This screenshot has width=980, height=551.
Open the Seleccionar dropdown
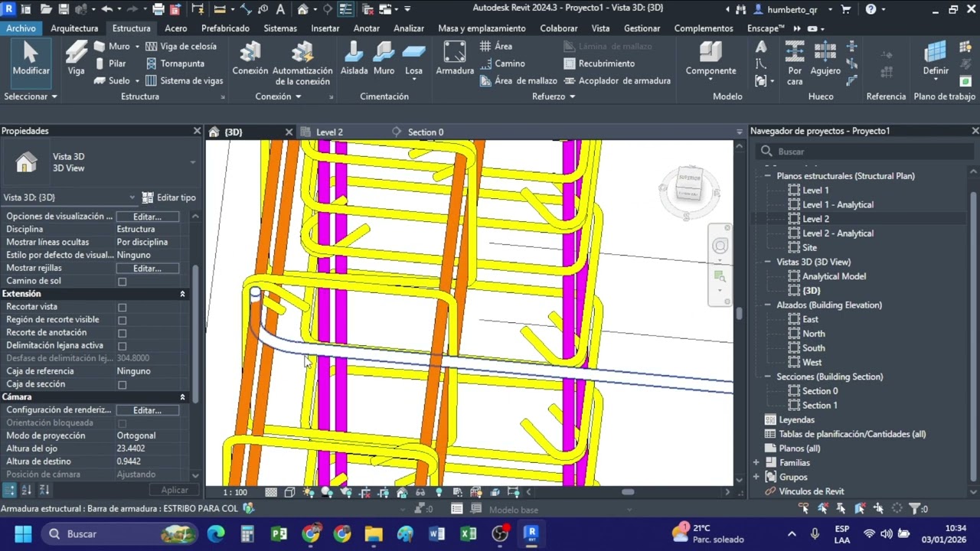[31, 96]
